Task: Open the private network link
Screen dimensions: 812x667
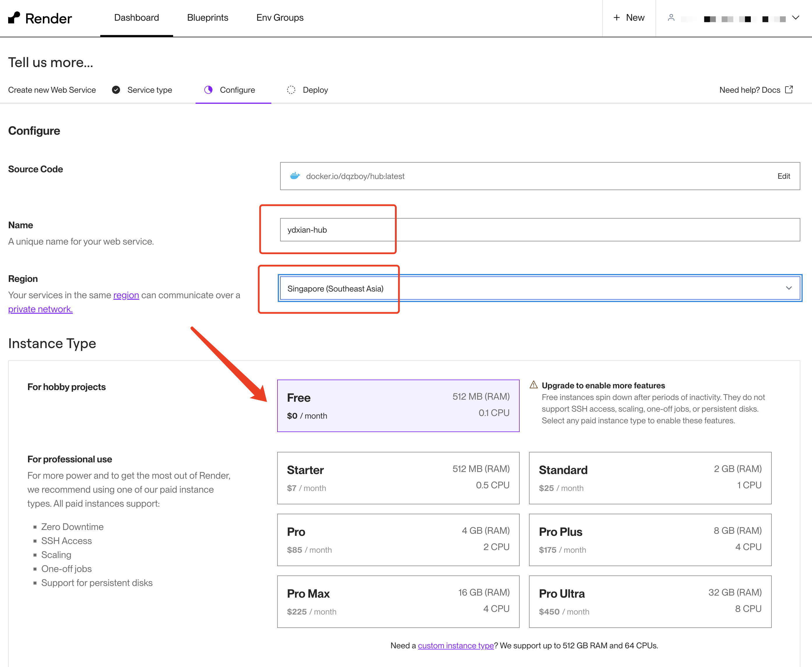Action: [x=40, y=309]
